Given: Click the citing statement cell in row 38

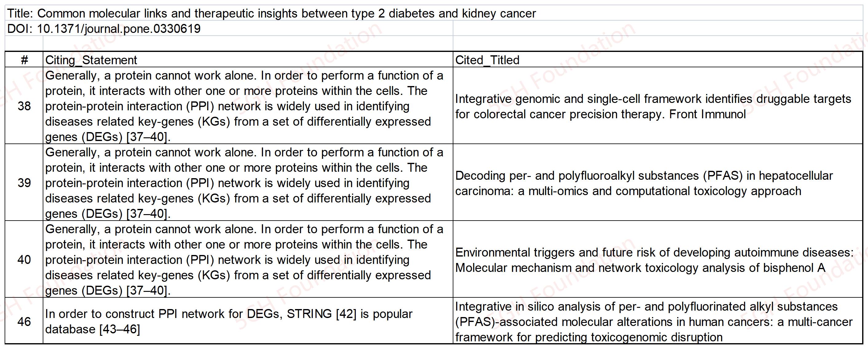Looking at the screenshot, I should click(x=248, y=106).
